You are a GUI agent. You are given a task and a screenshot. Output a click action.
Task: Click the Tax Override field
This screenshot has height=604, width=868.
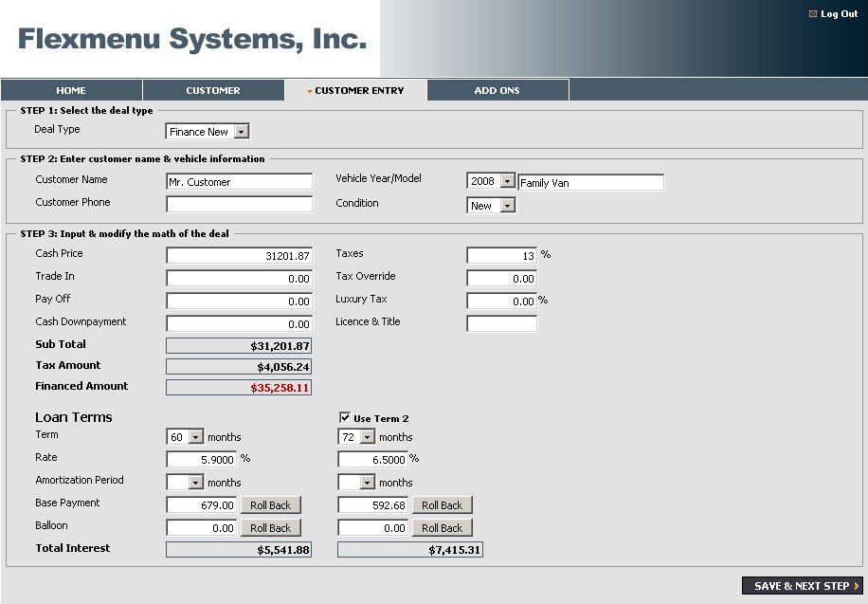tap(501, 278)
